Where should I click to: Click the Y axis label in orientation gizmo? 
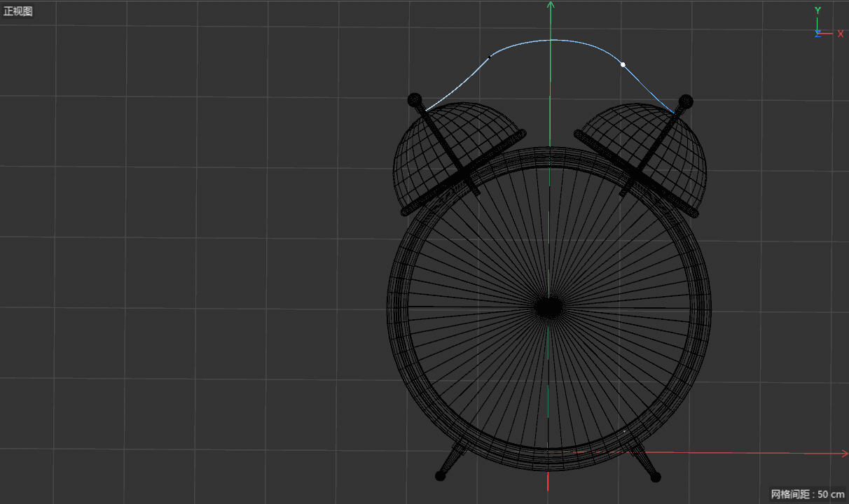(817, 10)
